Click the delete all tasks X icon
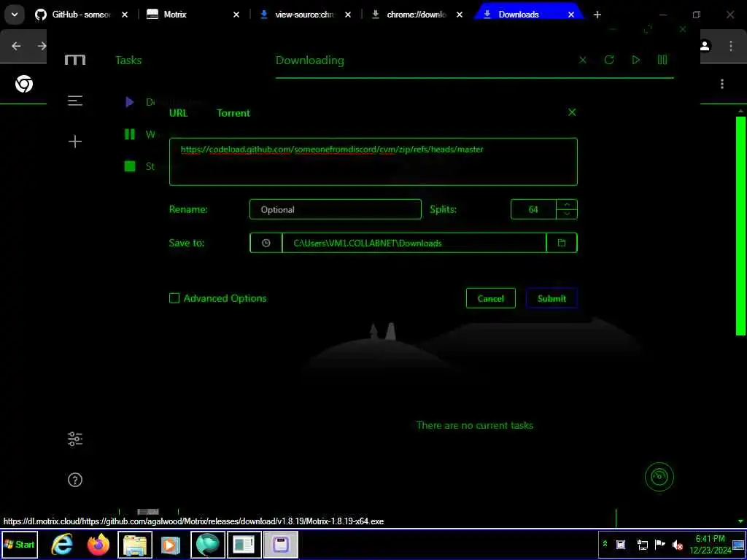This screenshot has height=560, width=747. click(583, 60)
